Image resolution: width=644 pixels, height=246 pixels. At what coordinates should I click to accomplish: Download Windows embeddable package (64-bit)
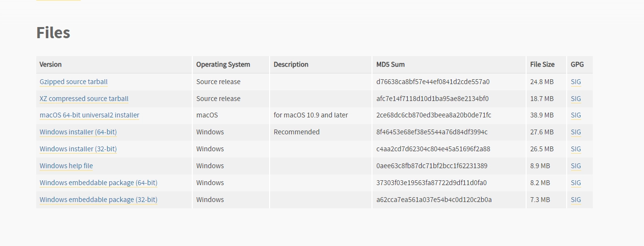click(99, 183)
